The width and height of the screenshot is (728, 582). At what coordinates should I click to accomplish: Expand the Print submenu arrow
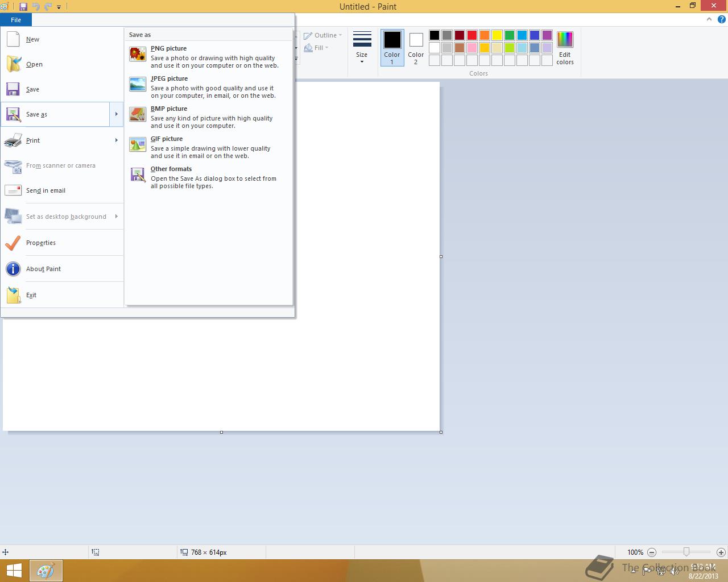(x=116, y=140)
